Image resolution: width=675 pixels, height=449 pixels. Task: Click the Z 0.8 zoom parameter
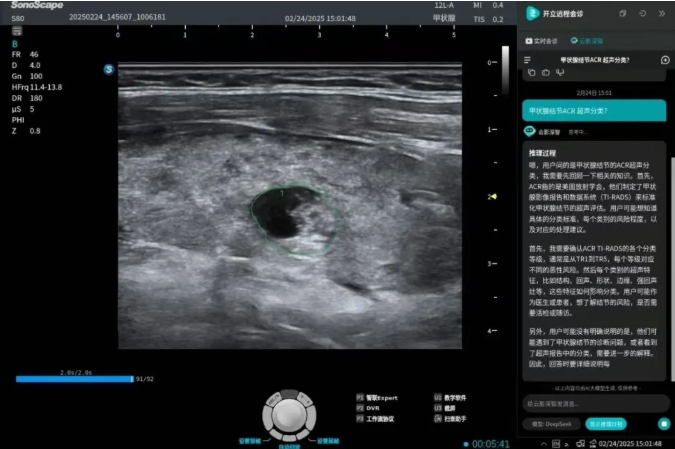tap(26, 131)
